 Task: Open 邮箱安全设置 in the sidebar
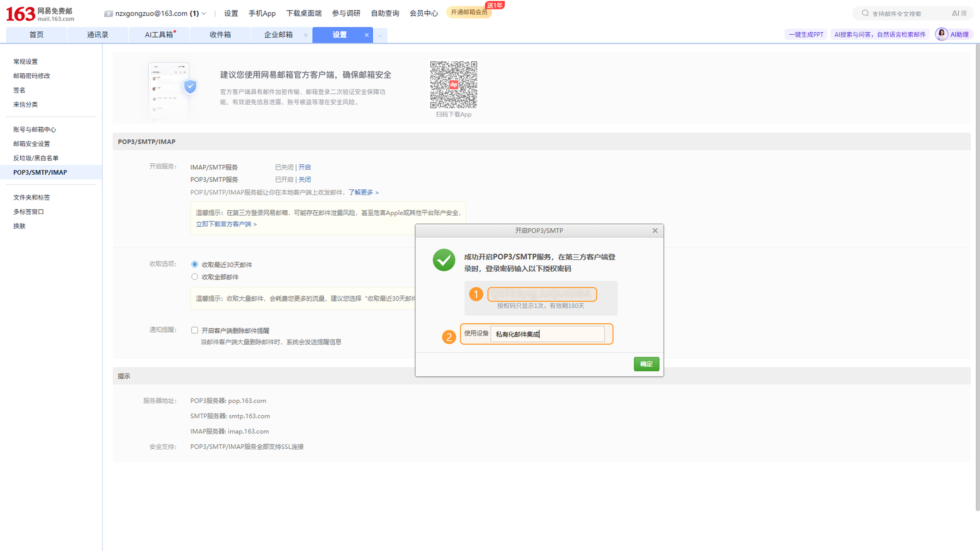(32, 143)
